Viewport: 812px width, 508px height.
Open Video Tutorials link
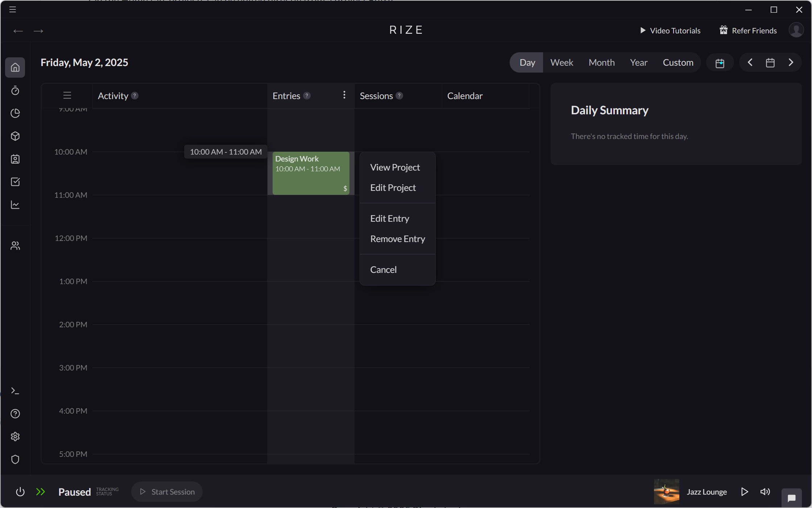pyautogui.click(x=670, y=30)
